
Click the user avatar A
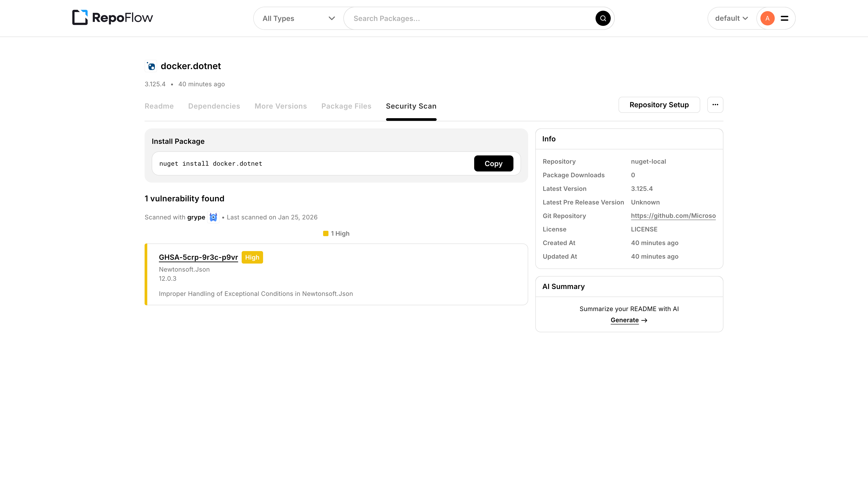767,18
